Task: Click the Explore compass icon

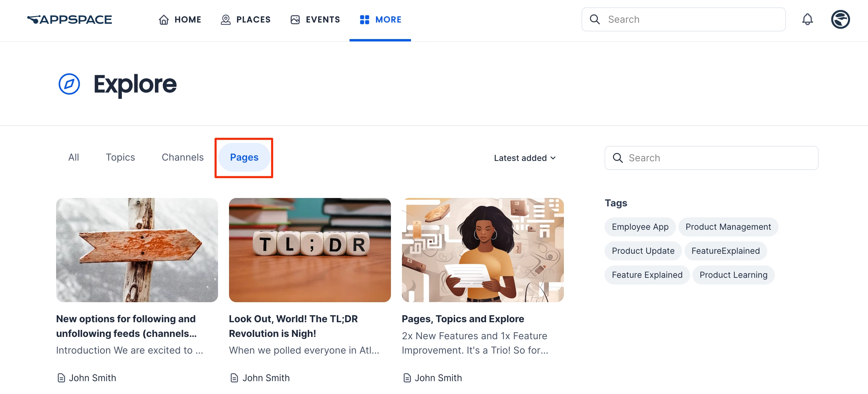Action: 69,84
